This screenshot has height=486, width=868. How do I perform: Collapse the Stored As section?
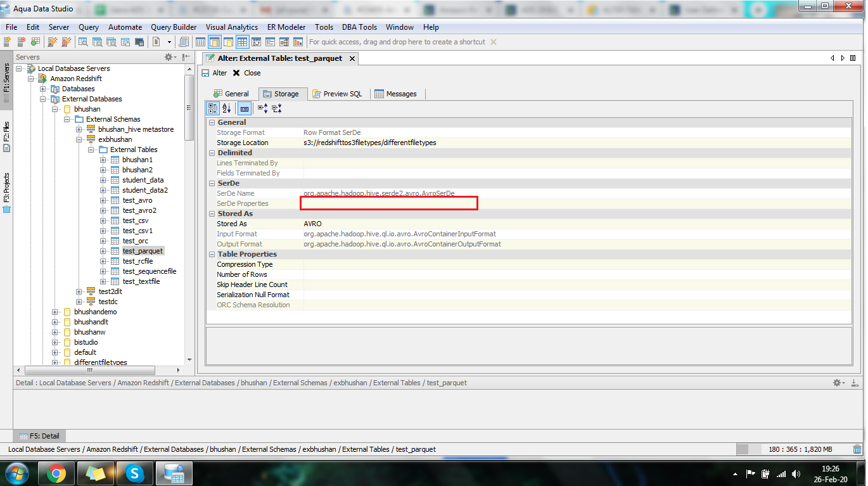(212, 214)
